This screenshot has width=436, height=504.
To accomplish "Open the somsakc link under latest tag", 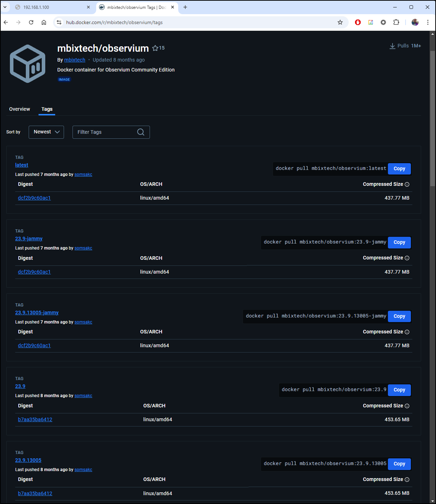I will point(83,174).
